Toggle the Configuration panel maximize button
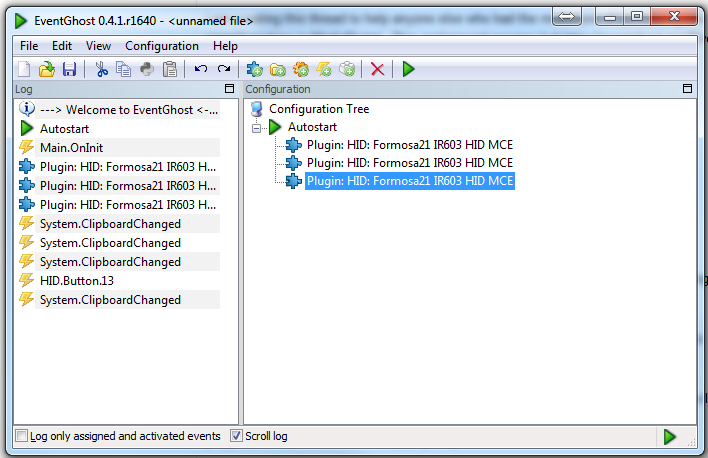This screenshot has width=708, height=458. pos(687,89)
